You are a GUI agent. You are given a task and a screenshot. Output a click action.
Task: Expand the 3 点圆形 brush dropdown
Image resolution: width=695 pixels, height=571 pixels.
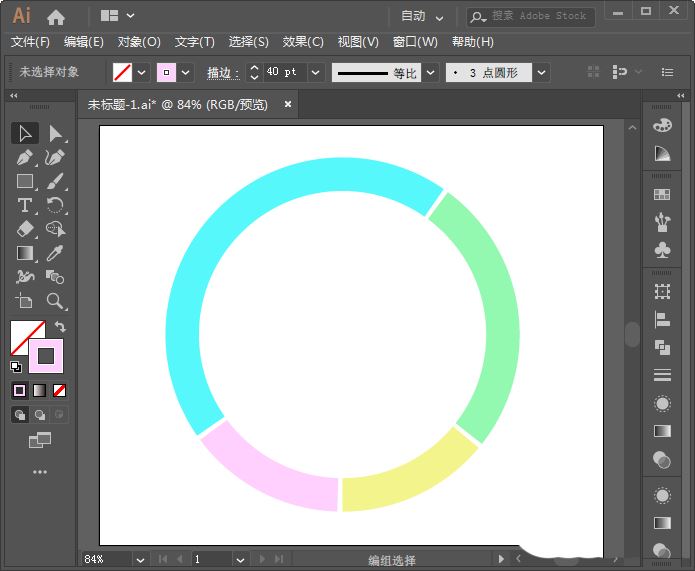(x=541, y=73)
